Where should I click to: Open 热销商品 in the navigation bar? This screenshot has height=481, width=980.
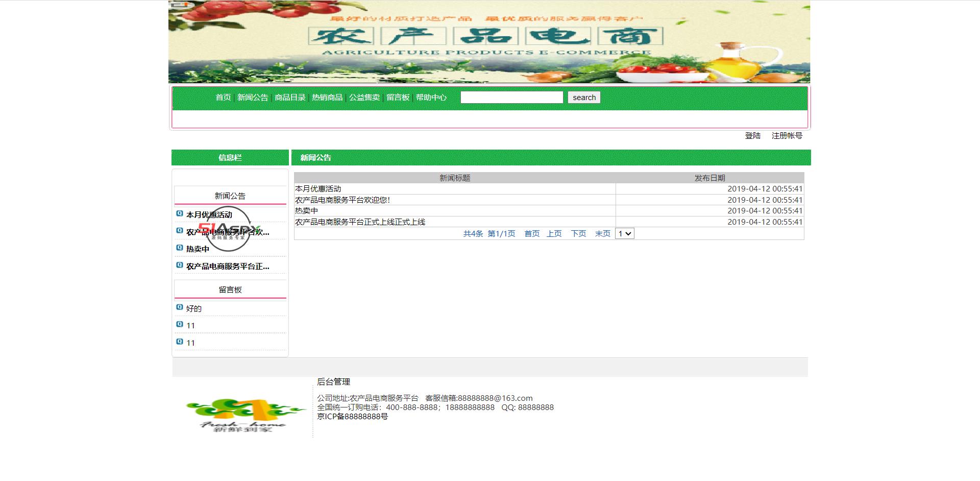pyautogui.click(x=327, y=98)
